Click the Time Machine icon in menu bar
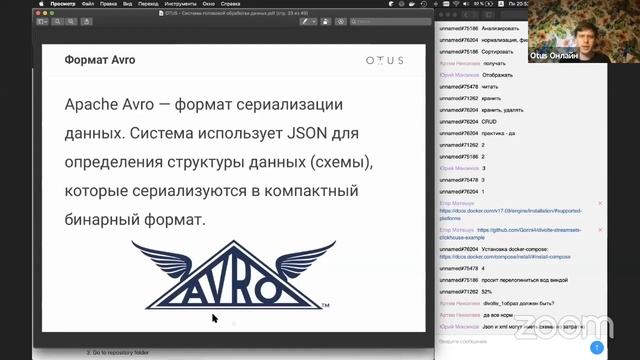 [x=424, y=4]
